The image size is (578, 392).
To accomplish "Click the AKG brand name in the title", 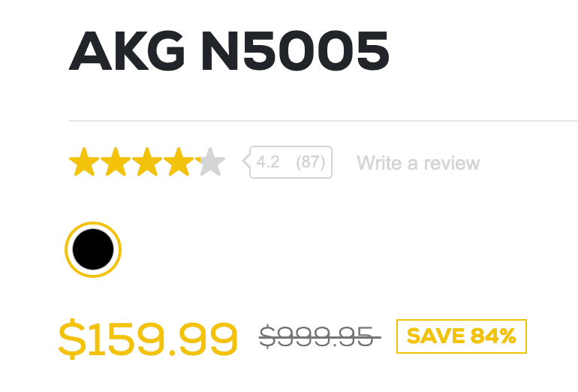I will [x=125, y=51].
